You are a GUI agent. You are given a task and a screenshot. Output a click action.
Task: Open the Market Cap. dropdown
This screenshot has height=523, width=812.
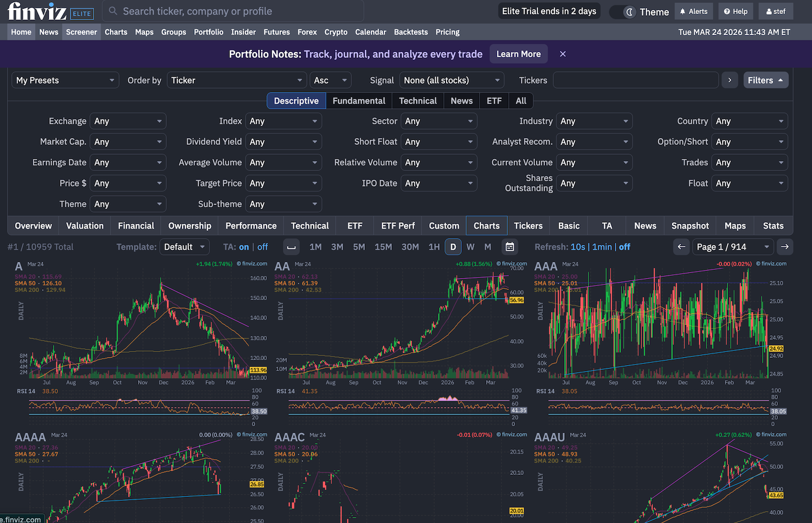coord(128,142)
